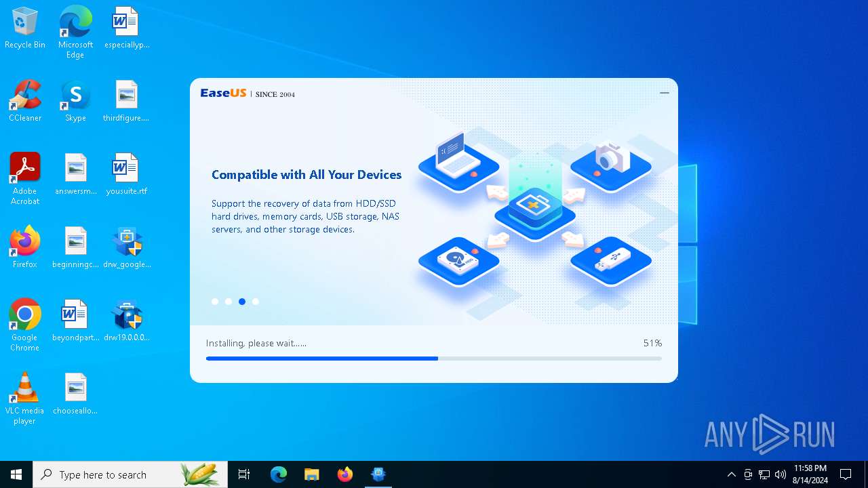
Task: Open the CCleaner desktop shortcut
Action: coord(24,102)
